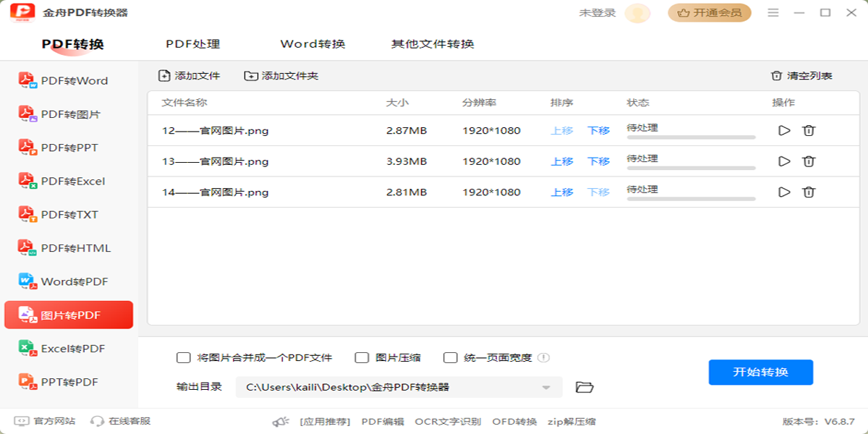Select file name 13——官网图片.png
Screen dimensions: 868x434
[216, 161]
